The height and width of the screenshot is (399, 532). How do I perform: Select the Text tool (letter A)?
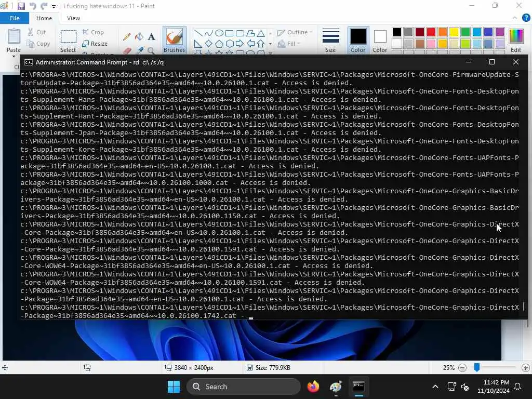[x=151, y=37]
